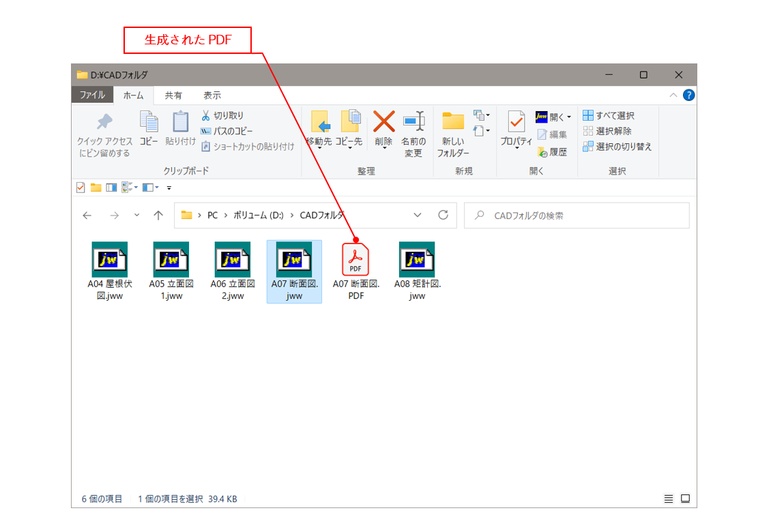Expand the address bar history dropdown
The height and width of the screenshot is (532, 771).
coord(418,216)
